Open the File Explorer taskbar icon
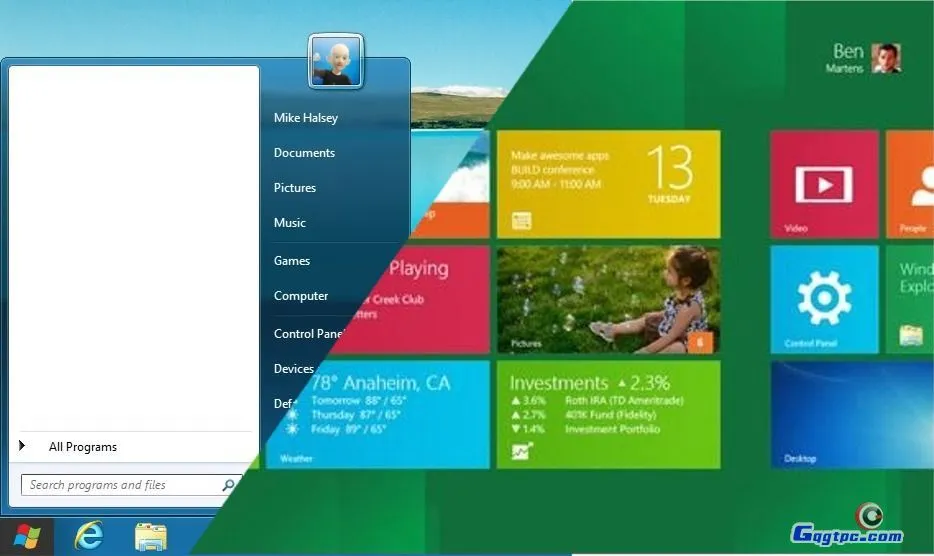Image resolution: width=934 pixels, height=556 pixels. (151, 537)
